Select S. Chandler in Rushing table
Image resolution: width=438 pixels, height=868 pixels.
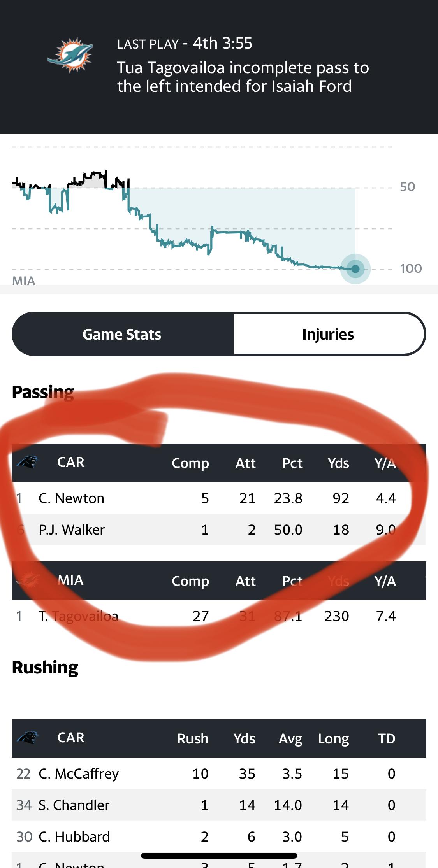click(x=74, y=805)
